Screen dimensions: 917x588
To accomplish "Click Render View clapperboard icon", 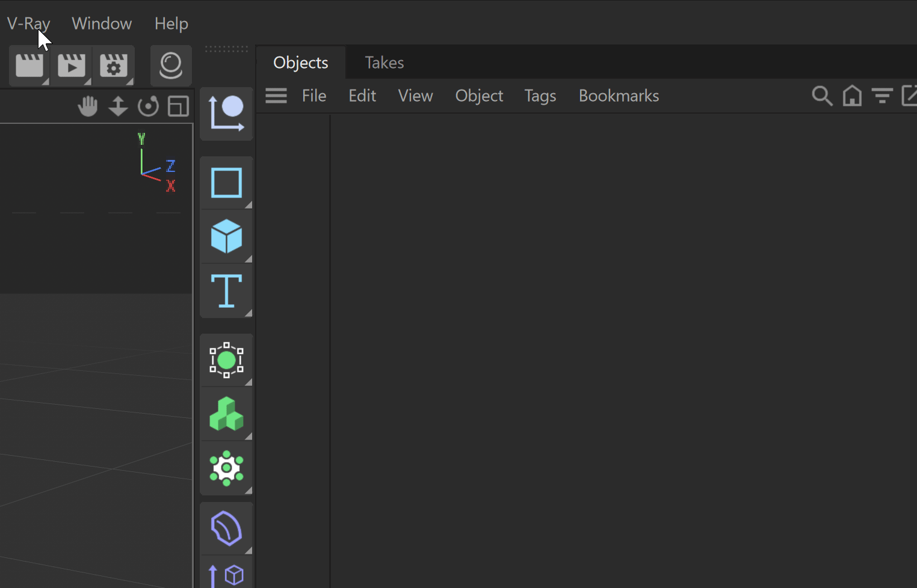I will pos(29,66).
